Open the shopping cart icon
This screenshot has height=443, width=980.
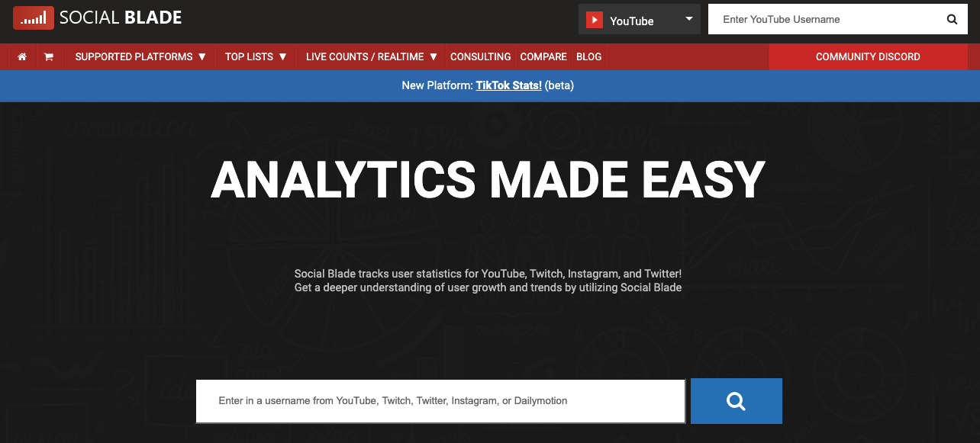pyautogui.click(x=49, y=56)
